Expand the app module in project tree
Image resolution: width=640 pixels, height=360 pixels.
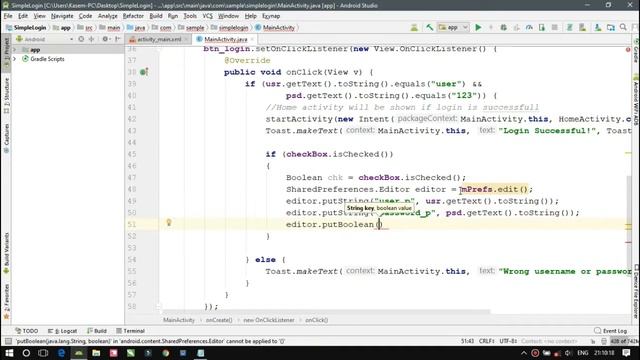[15, 49]
